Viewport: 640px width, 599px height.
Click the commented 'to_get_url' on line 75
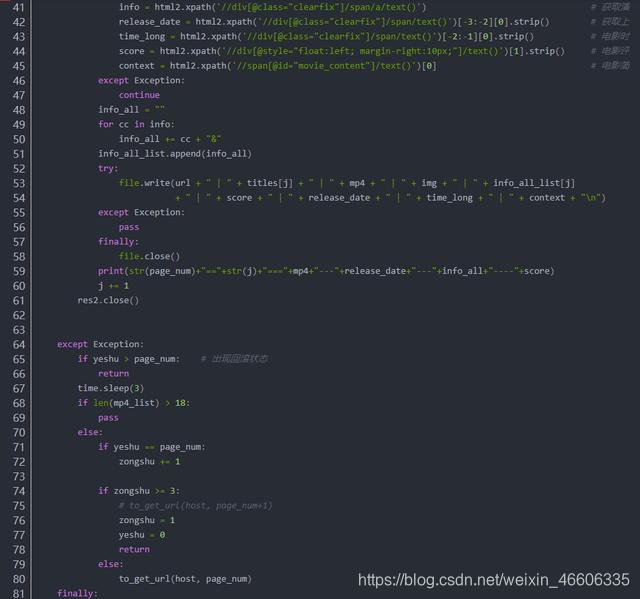pos(155,506)
